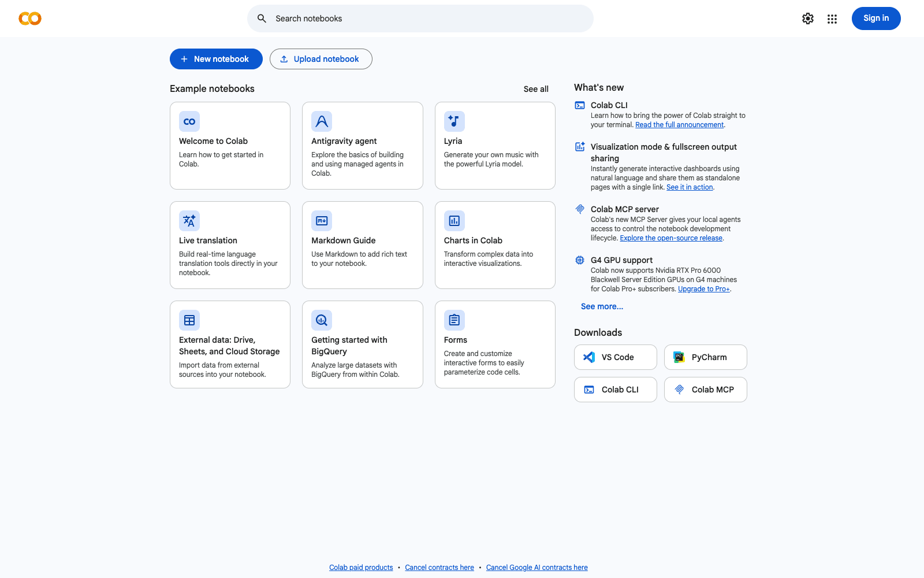924x578 pixels.
Task: Select the Lyria notebook title
Action: click(453, 141)
